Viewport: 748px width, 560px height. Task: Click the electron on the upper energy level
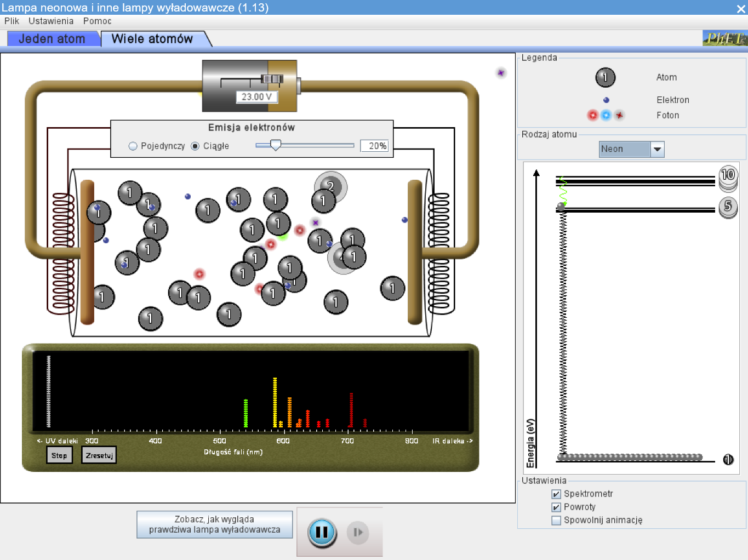click(561, 206)
